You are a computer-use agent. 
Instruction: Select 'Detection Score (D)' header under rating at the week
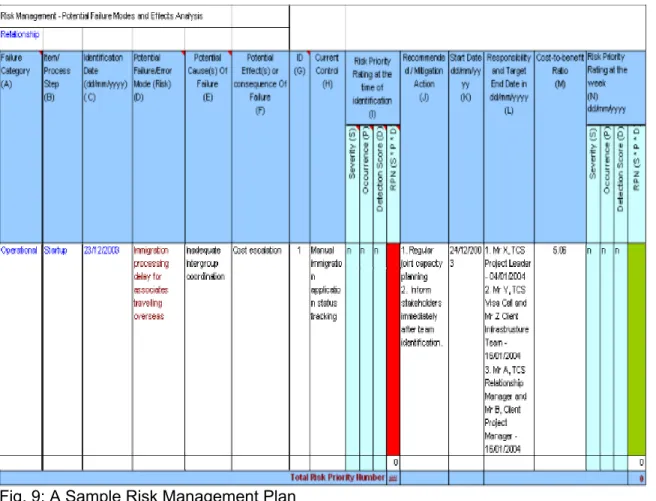[x=620, y=184]
